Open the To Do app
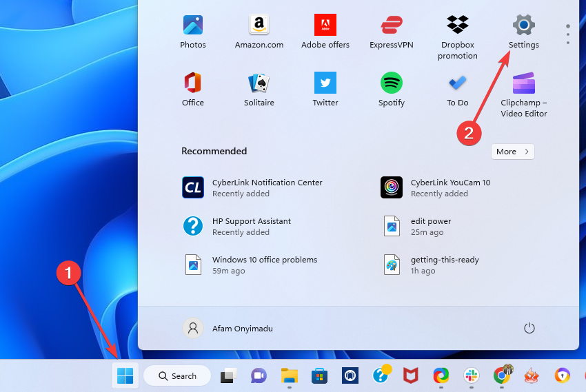The width and height of the screenshot is (586, 392). 458,90
